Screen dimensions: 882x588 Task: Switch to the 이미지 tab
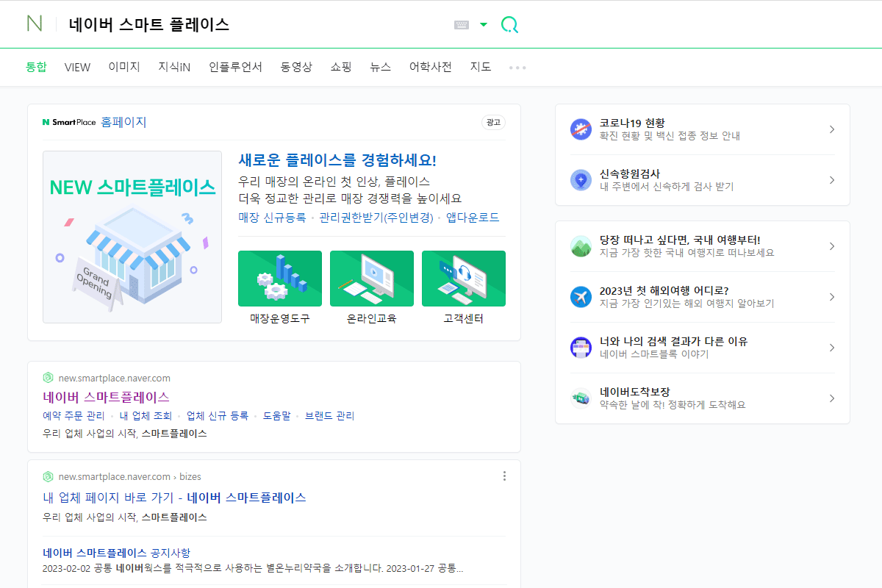pos(123,66)
